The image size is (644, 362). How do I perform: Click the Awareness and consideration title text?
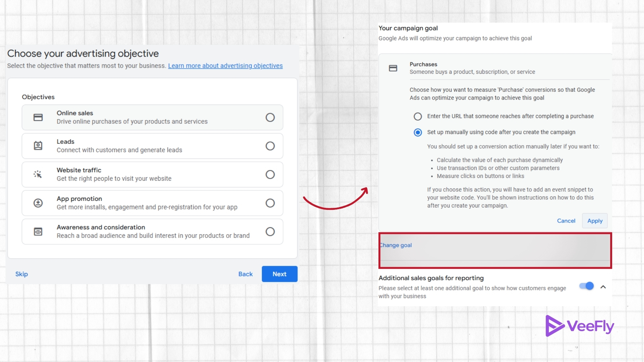pyautogui.click(x=101, y=227)
